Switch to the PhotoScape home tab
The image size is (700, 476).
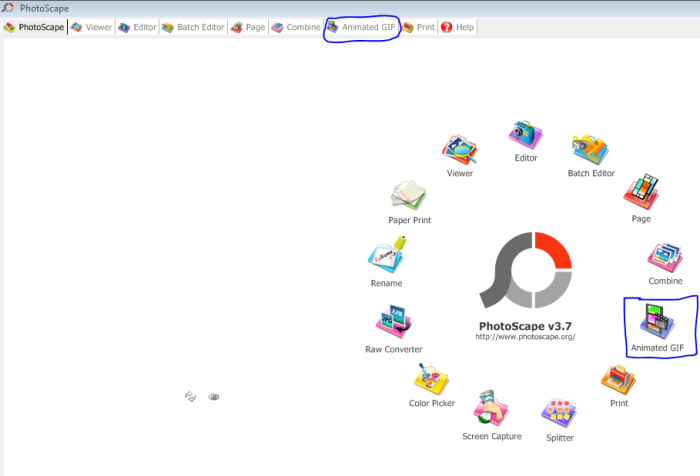34,27
